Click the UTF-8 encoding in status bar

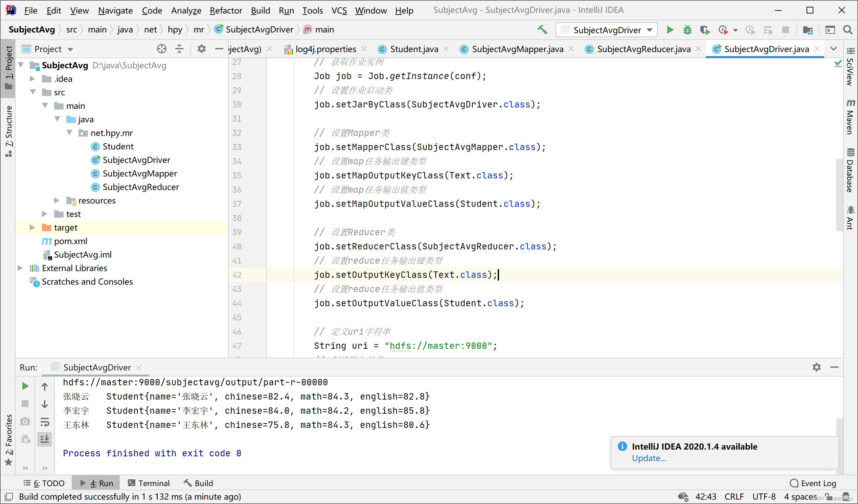click(764, 497)
